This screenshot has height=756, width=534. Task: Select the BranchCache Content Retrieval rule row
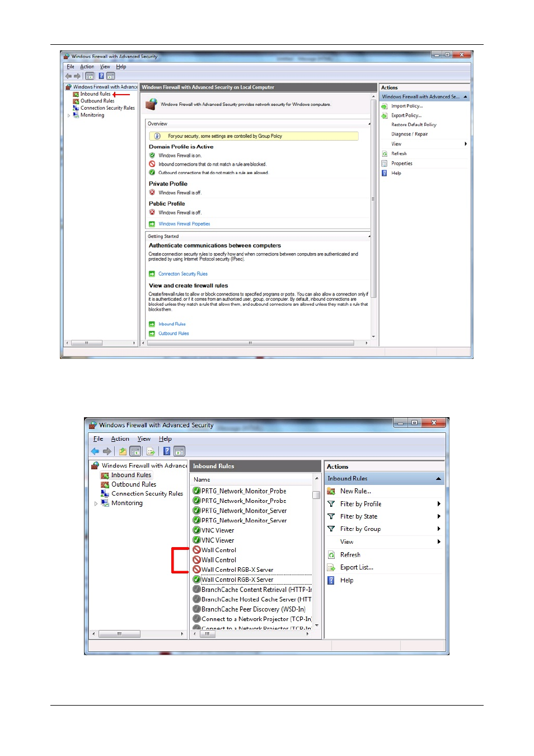coord(252,589)
